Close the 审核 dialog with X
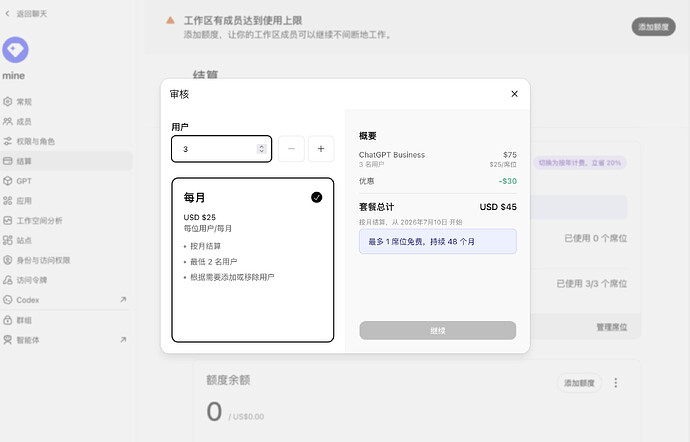Screen dimensions: 690x442 (x=514, y=94)
